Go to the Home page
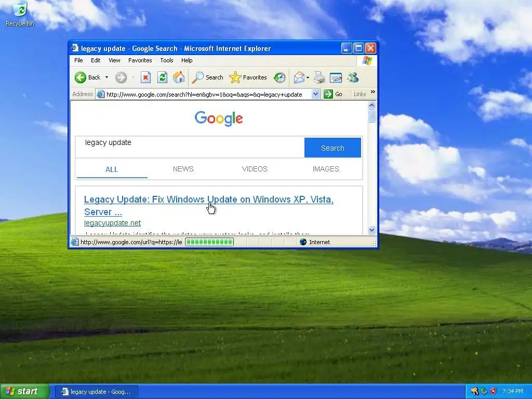Screen dimensions: 532x399 (179, 77)
